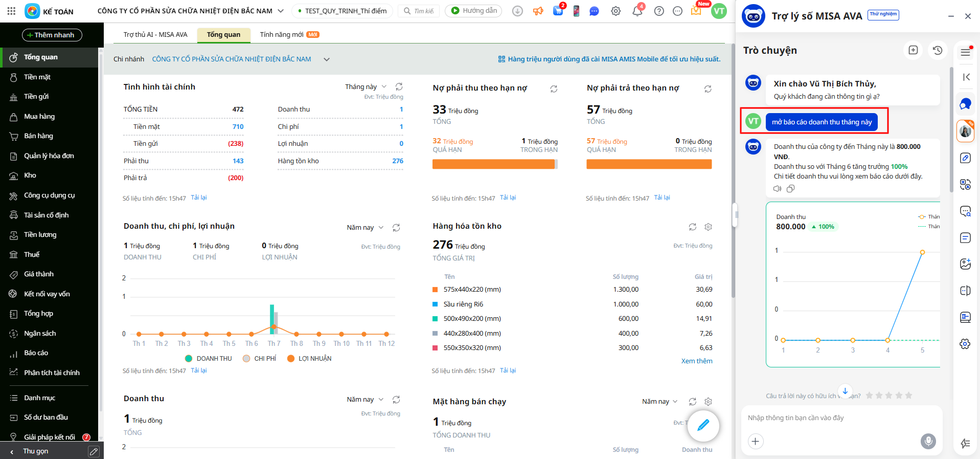Open the Tháng này period dropdown
The width and height of the screenshot is (980, 459).
pos(366,87)
